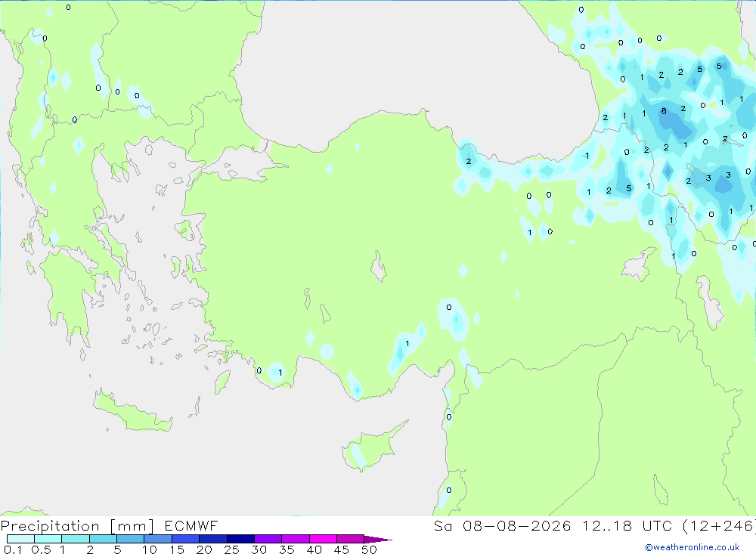
Task: Click the legend label "0.1"
Action: click(13, 549)
